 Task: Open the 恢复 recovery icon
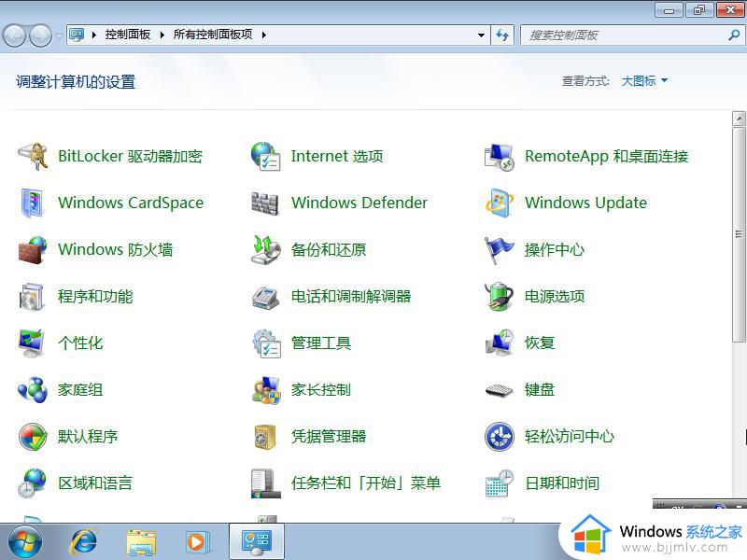(x=500, y=343)
